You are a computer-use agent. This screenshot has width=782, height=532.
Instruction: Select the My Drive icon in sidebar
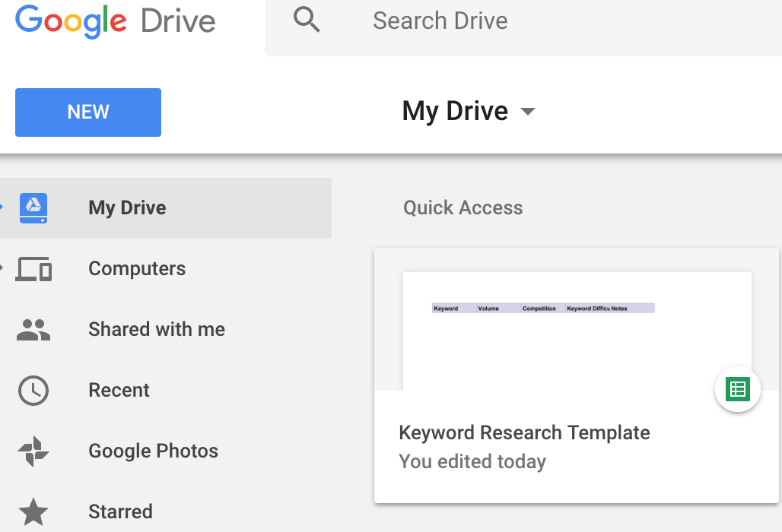33,207
